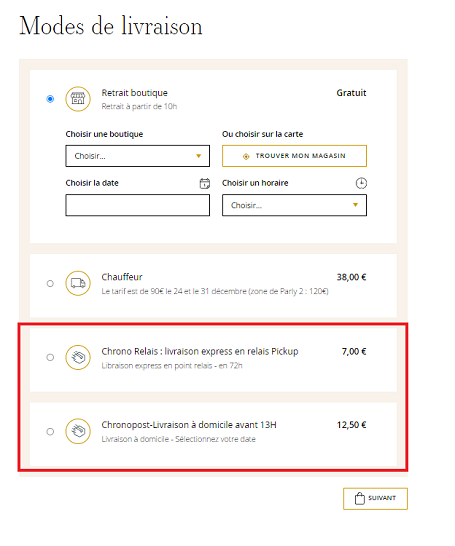Click into the Choisir la date field
The width and height of the screenshot is (455, 546).
(x=138, y=205)
